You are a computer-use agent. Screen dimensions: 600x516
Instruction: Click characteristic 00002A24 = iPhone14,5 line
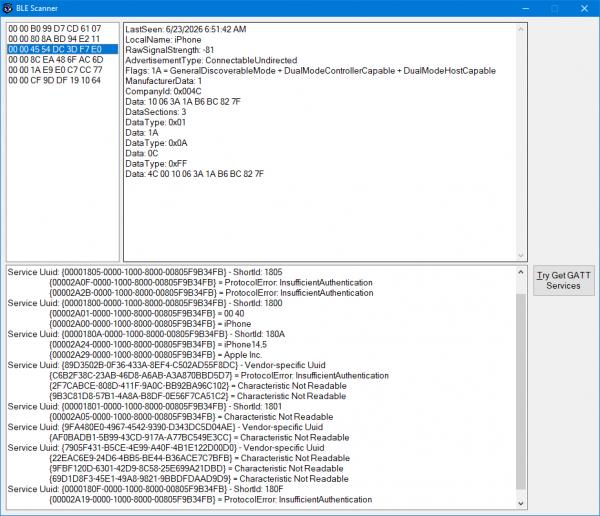(158, 345)
